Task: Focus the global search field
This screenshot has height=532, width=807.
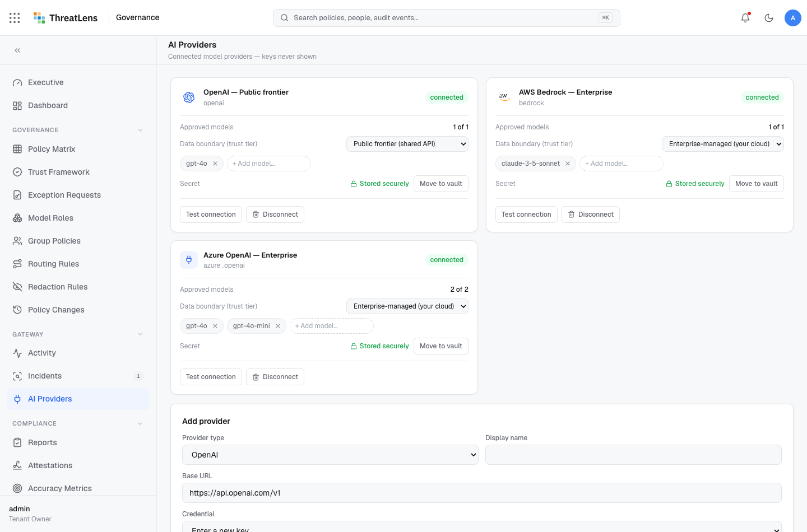Action: tap(446, 18)
